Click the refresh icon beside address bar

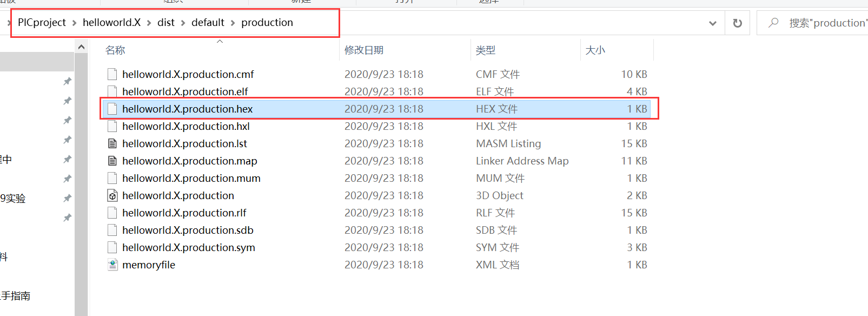[x=737, y=23]
